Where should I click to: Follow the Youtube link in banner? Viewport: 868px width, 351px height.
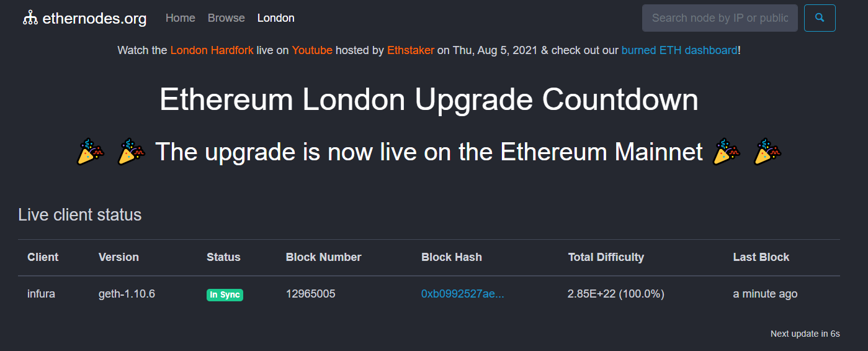coord(312,50)
